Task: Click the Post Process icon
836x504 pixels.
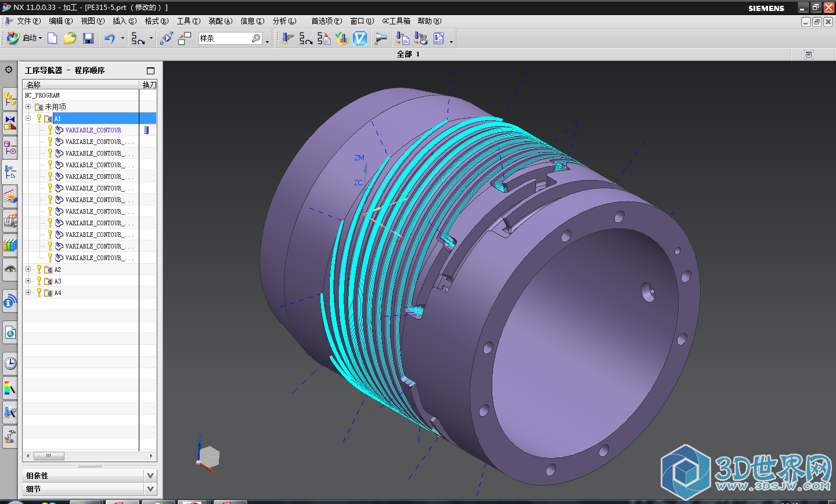Action: (x=402, y=38)
